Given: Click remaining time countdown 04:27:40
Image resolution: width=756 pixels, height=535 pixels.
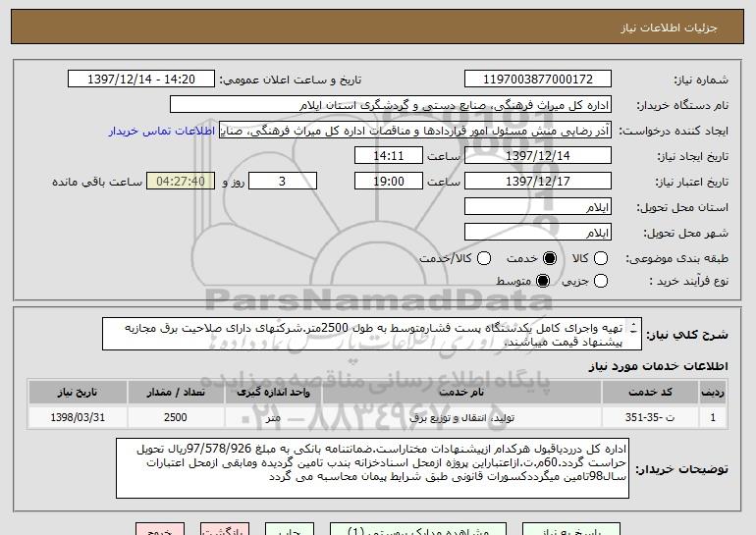Looking at the screenshot, I should (181, 182).
